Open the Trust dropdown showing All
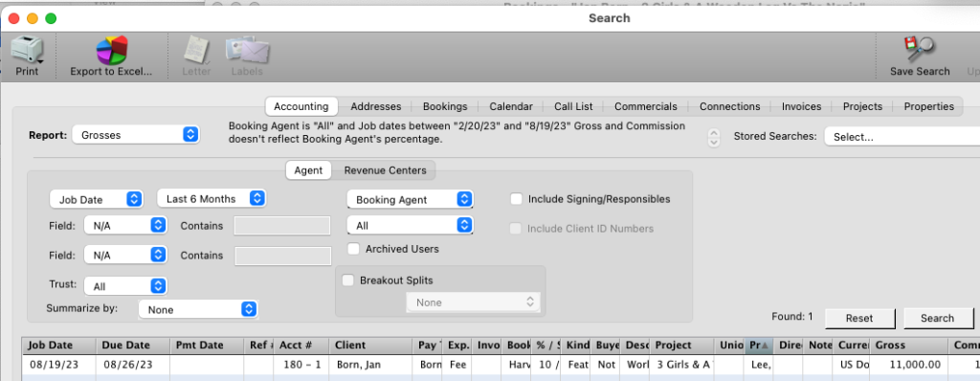 (x=125, y=286)
